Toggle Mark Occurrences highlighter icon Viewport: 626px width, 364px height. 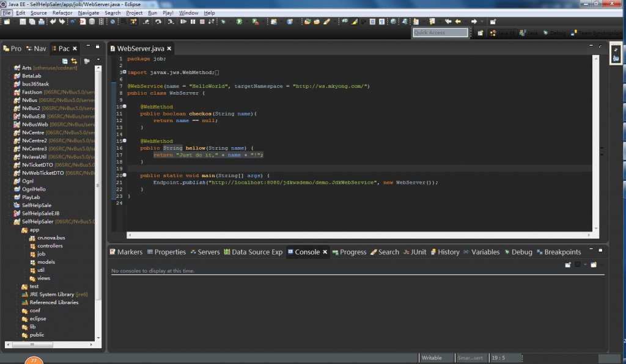pos(354,21)
